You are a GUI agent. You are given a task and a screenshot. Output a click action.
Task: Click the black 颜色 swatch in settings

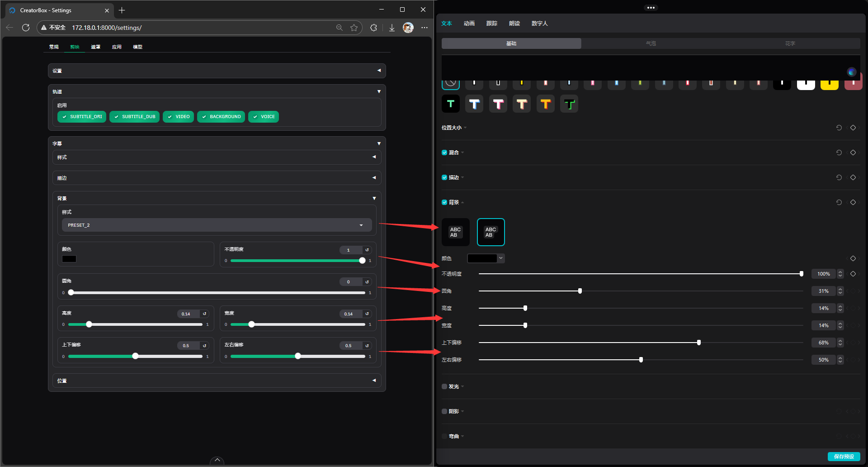coord(69,259)
